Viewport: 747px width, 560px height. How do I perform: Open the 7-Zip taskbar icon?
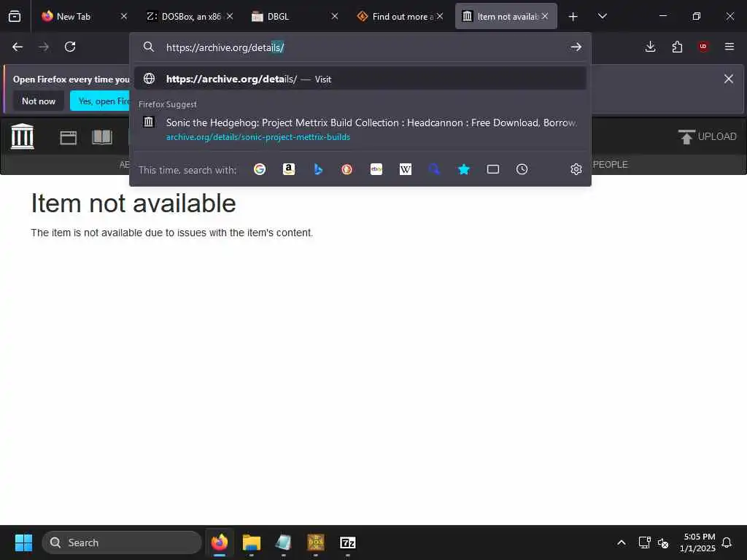point(348,542)
